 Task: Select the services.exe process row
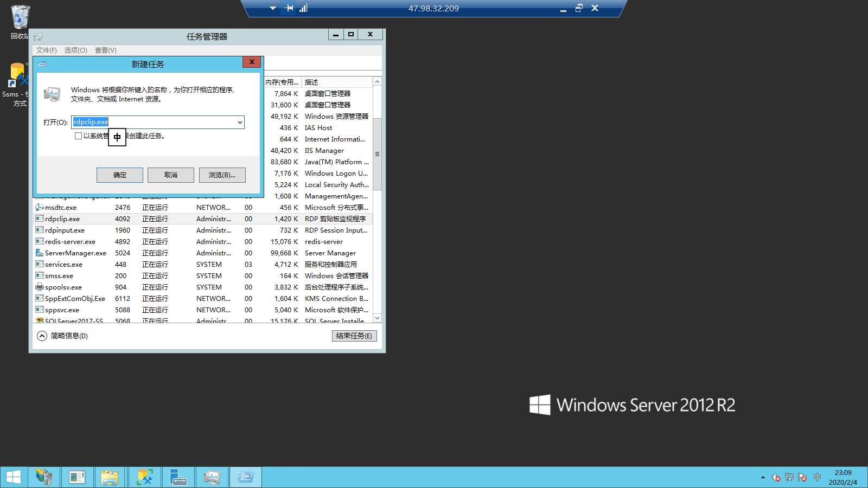(x=203, y=264)
